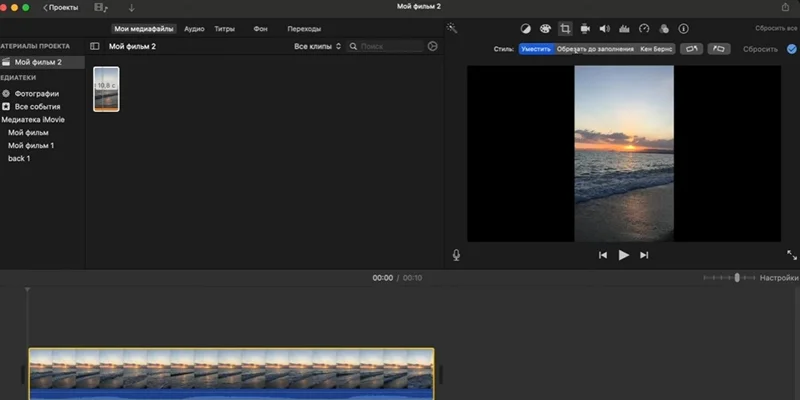The image size is (800, 400).
Task: Open the Титры tab
Action: pos(224,29)
